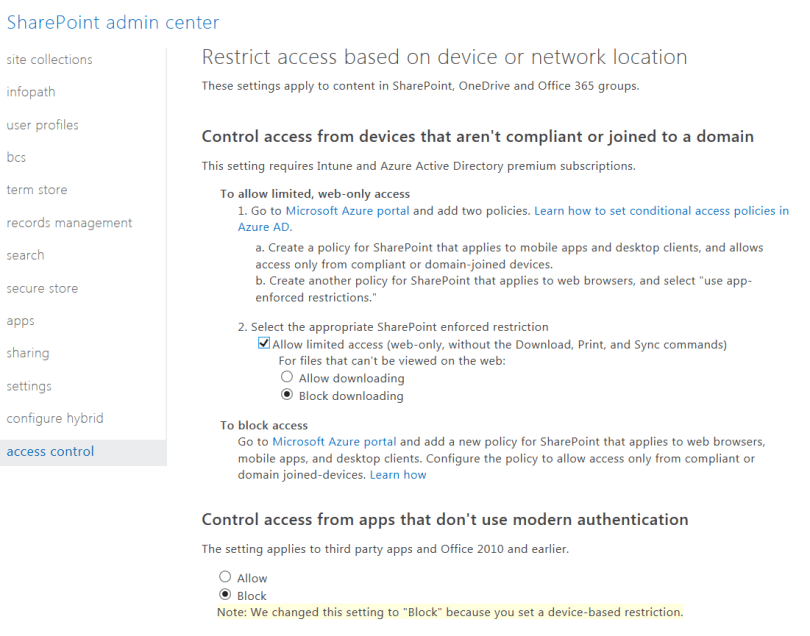Select configure hybrid menu item
Viewport: 810px width, 636px height.
click(55, 418)
